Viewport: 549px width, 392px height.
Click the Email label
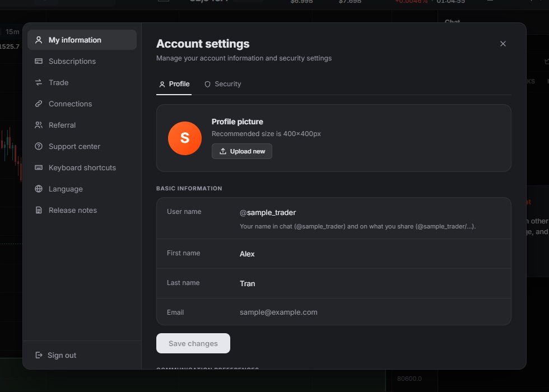click(175, 312)
